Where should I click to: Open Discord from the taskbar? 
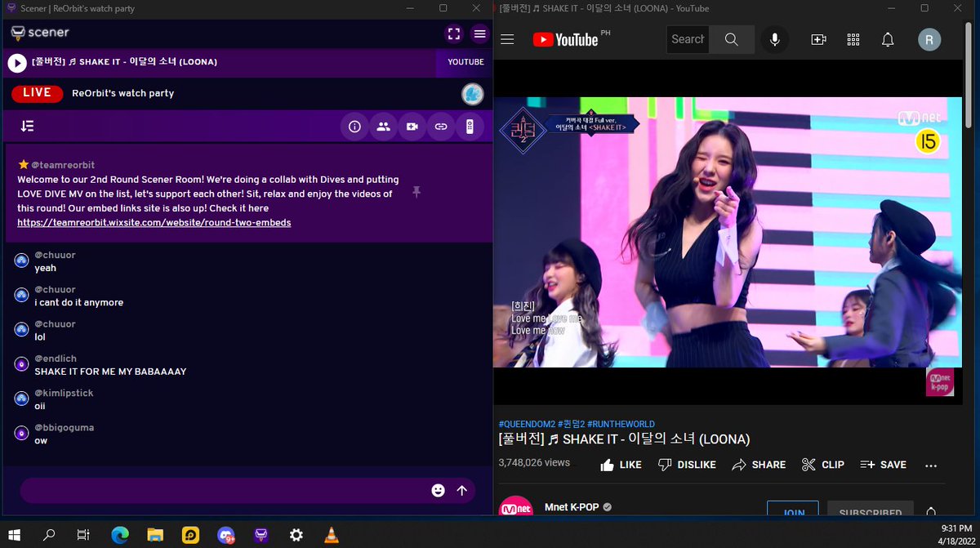[x=226, y=535]
